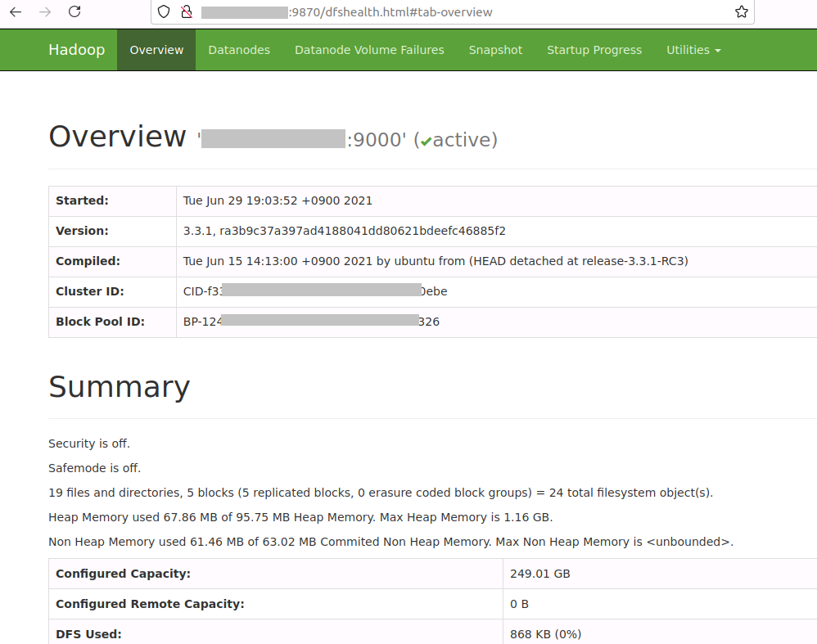Select the Configured Capacity value 249.01 GB
The image size is (817, 644).
[x=539, y=574]
